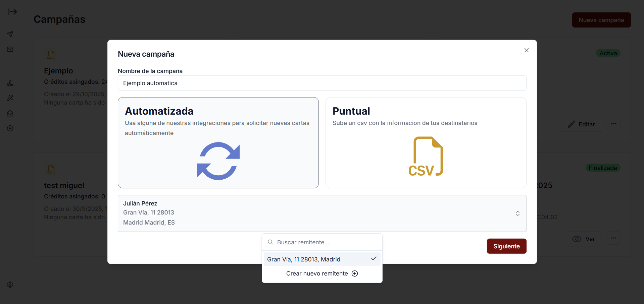Click the signature icon in the sidebar
This screenshot has height=304, width=644.
pos(10,83)
